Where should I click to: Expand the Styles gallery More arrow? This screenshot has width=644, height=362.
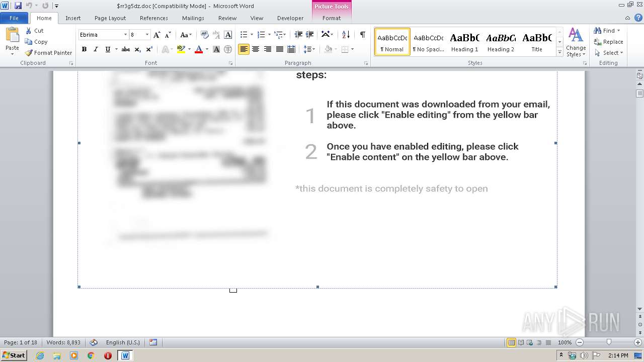(559, 52)
